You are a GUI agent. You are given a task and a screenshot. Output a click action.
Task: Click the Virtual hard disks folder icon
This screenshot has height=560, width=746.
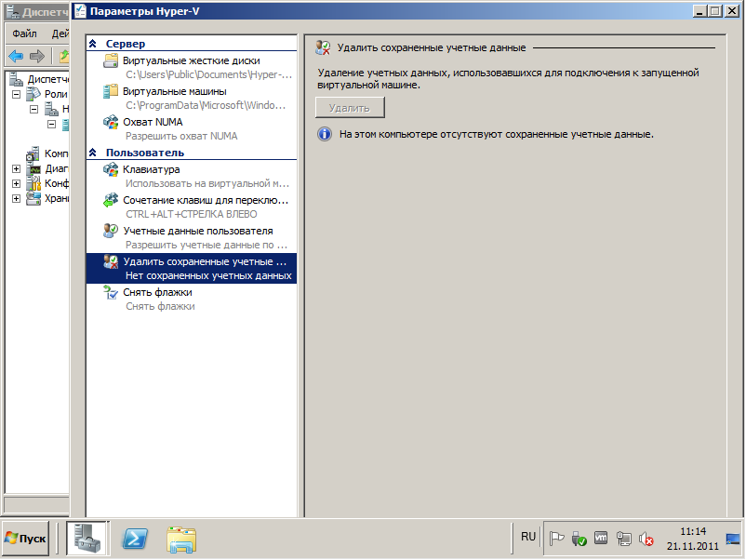[x=111, y=60]
